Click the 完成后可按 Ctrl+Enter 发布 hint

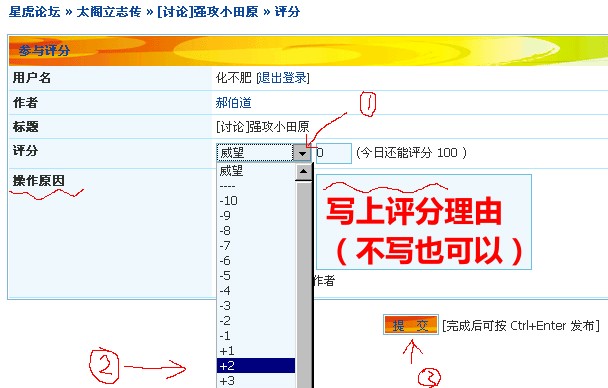(x=521, y=326)
